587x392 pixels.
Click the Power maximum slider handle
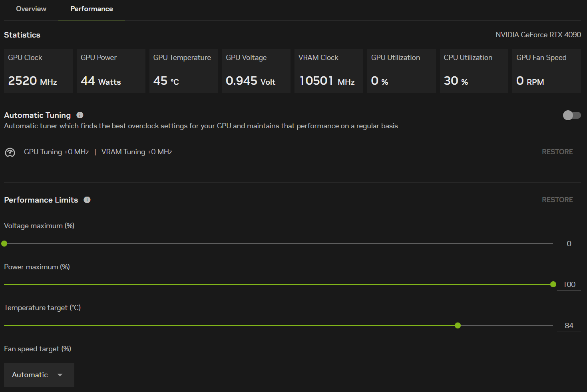click(553, 285)
